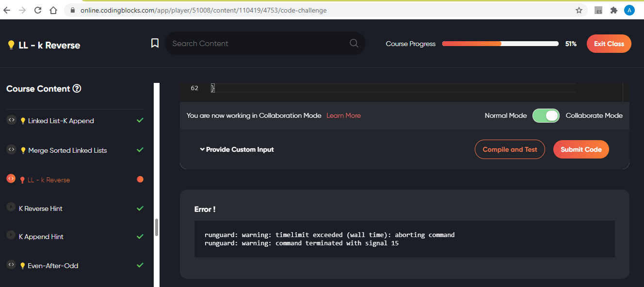This screenshot has height=287, width=644.
Task: Click the Course Content help question icon
Action: tap(77, 89)
